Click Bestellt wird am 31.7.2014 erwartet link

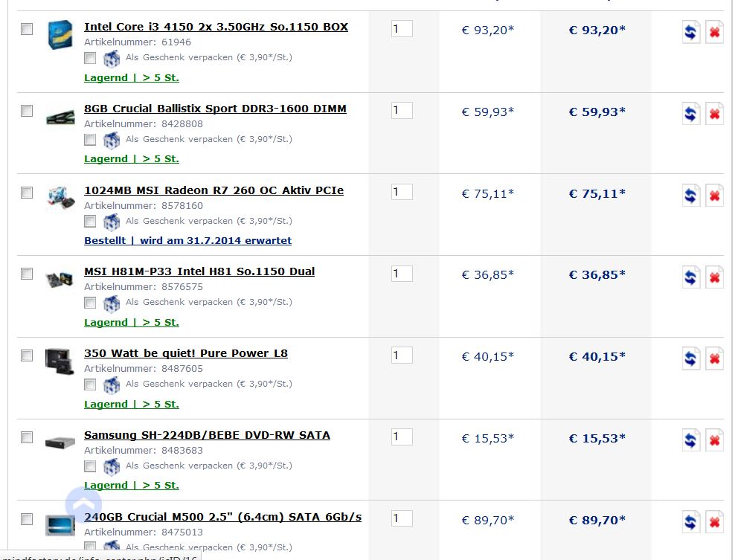pos(187,241)
